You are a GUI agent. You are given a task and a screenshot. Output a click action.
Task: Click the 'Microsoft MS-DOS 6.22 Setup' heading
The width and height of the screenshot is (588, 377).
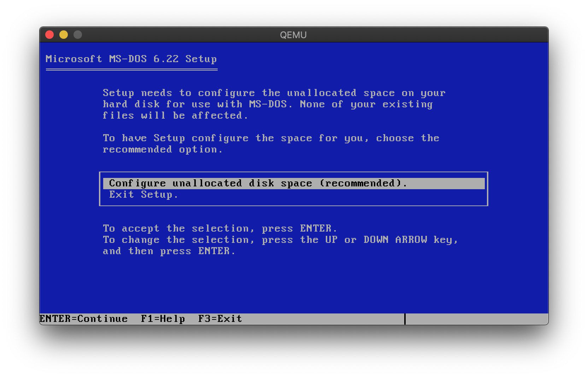tap(131, 59)
